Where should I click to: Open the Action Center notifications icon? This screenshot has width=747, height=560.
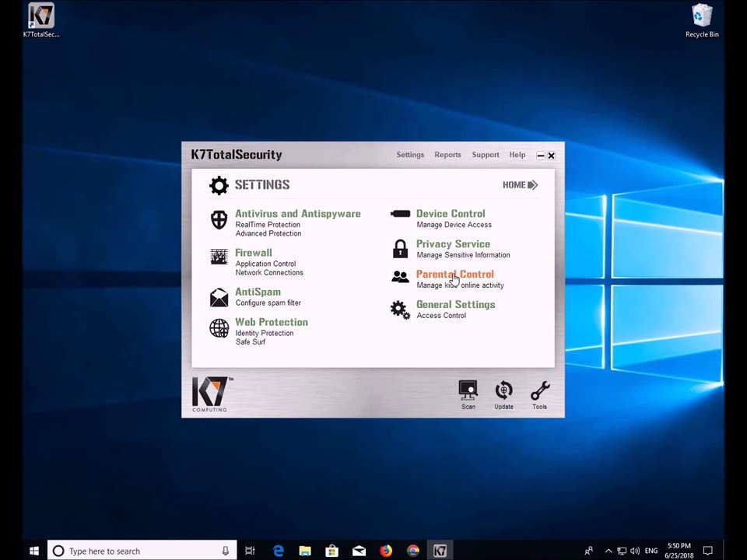(708, 551)
